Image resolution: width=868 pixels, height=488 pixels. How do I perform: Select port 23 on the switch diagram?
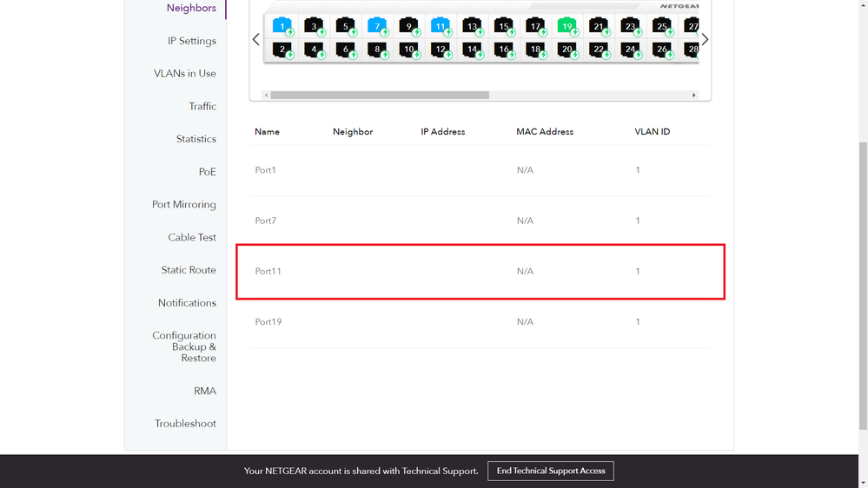(630, 26)
